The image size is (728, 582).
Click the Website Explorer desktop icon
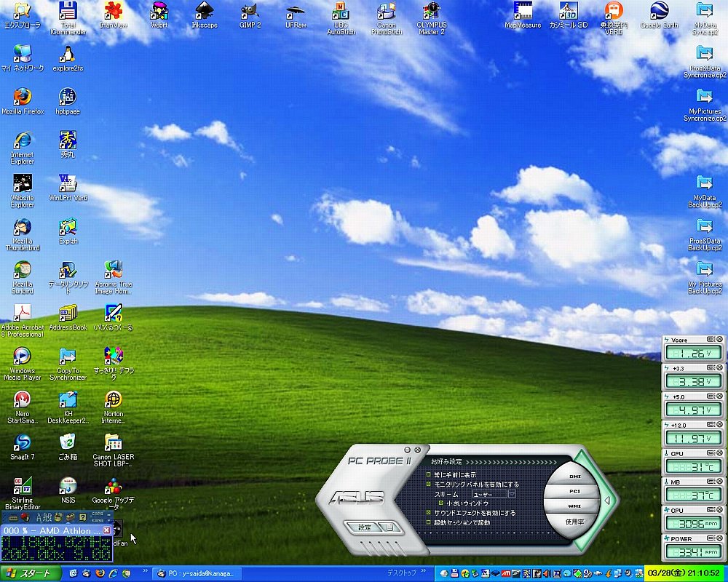pos(23,191)
